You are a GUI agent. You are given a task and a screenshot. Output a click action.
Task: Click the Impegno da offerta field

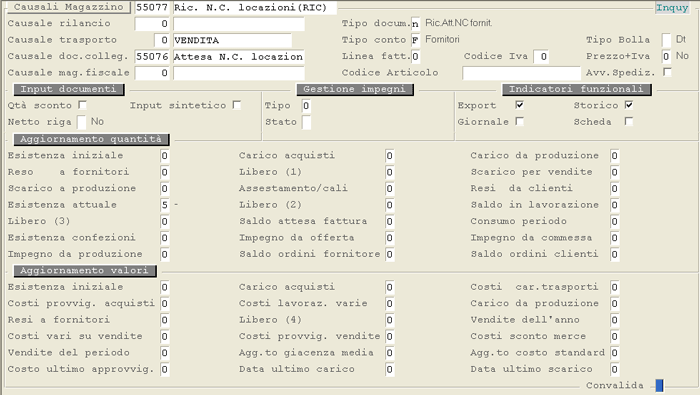390,238
